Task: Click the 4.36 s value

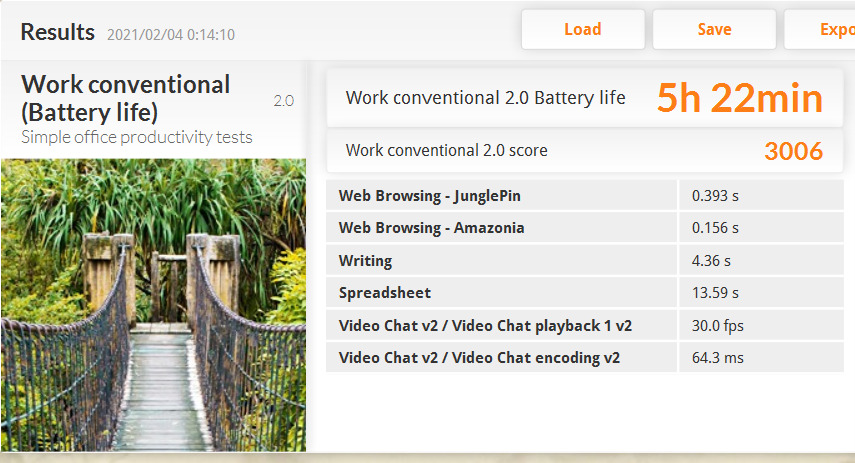Action: (711, 261)
